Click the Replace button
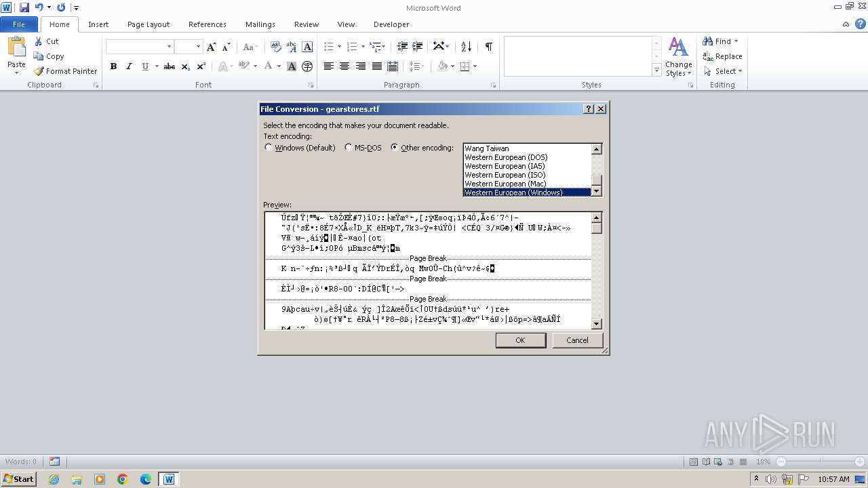868x488 pixels. pos(723,56)
